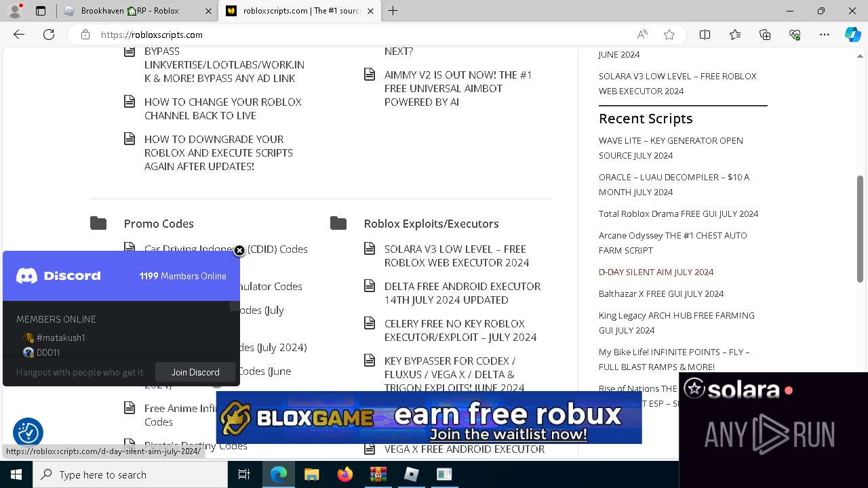Open Favorites list icon
The image size is (868, 488).
(x=735, y=35)
